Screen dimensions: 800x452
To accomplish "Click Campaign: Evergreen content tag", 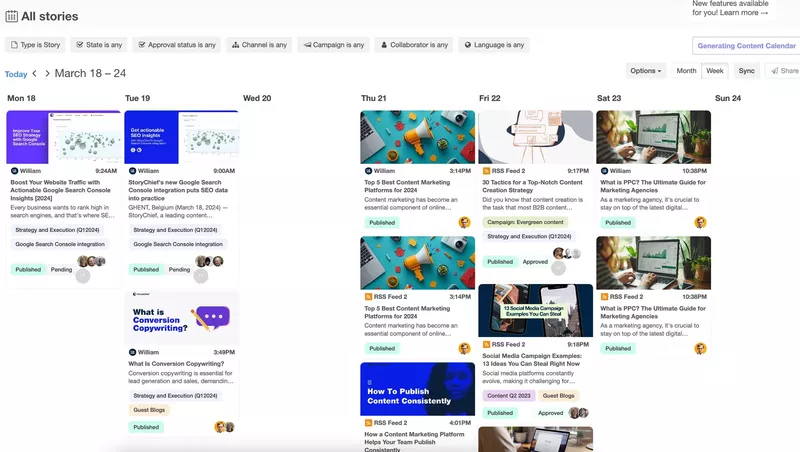I will [x=525, y=222].
